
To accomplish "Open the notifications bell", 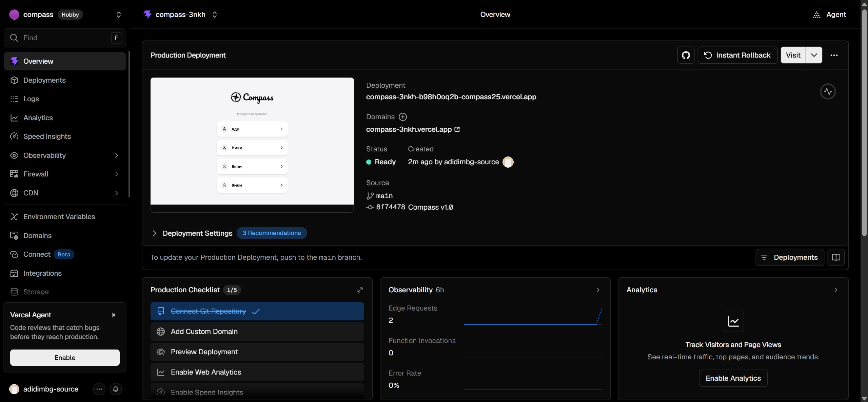I will (x=115, y=389).
